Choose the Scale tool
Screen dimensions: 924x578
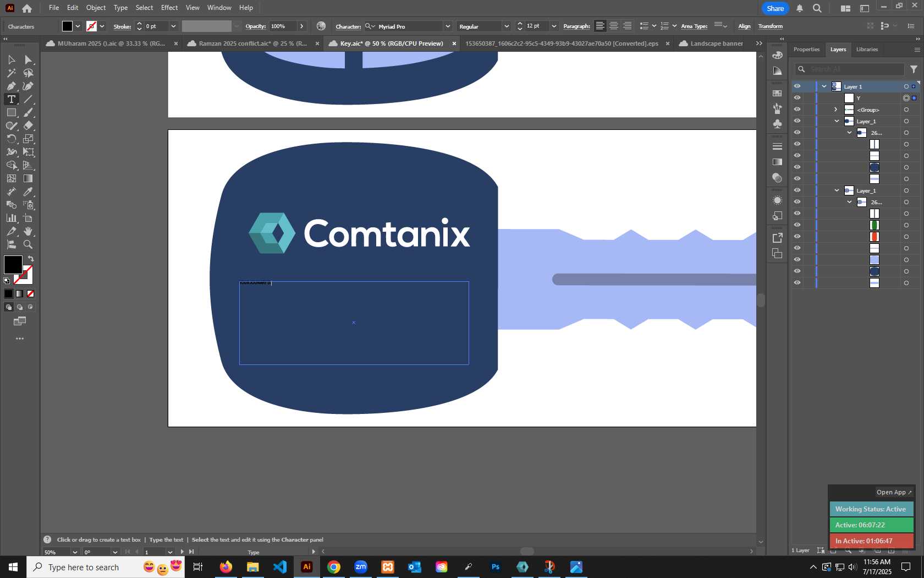click(28, 139)
